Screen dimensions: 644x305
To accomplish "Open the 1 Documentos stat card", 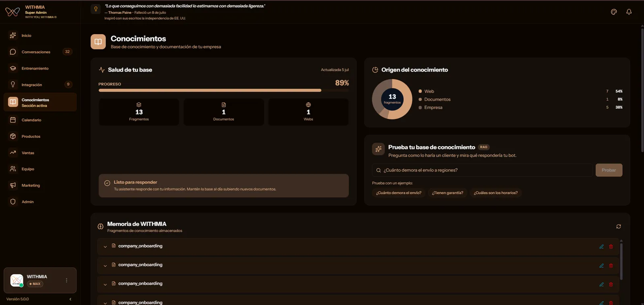I will point(224,112).
